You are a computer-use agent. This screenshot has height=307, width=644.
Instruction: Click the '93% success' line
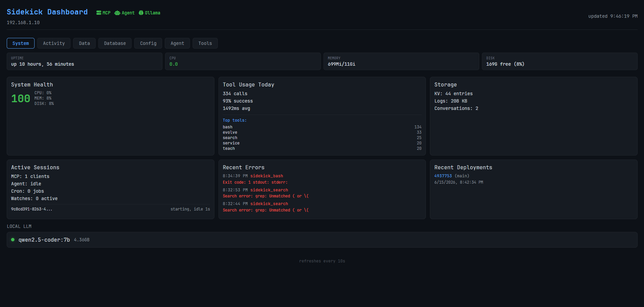[238, 101]
